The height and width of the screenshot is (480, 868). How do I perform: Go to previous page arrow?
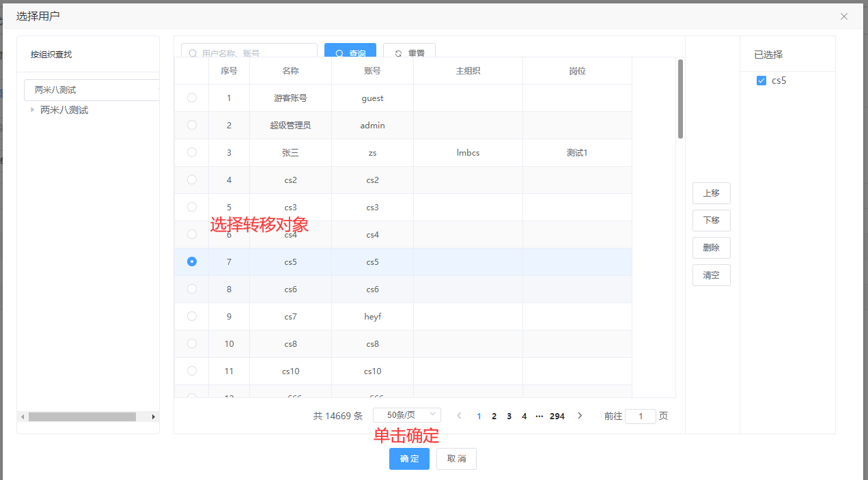(459, 416)
